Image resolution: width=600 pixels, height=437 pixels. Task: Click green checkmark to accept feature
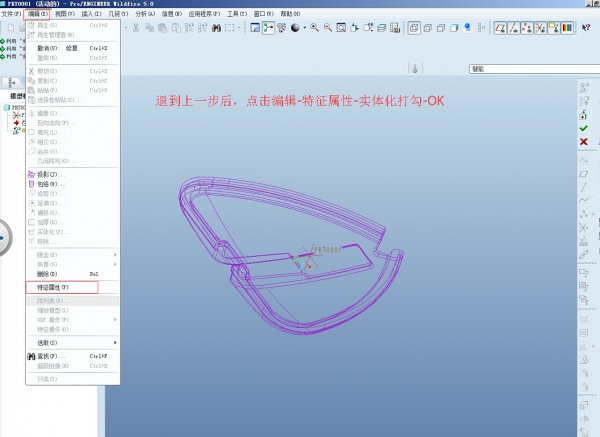pyautogui.click(x=584, y=128)
